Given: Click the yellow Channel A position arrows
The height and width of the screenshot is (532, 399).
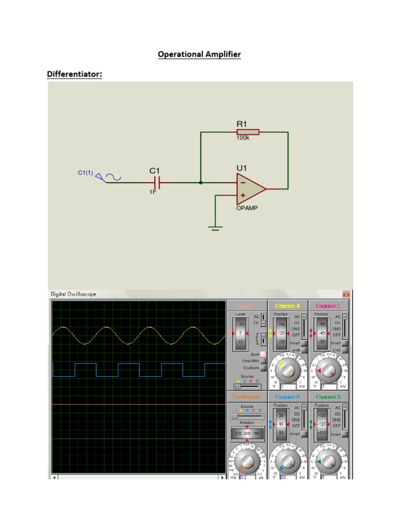Looking at the screenshot, I should [270, 333].
